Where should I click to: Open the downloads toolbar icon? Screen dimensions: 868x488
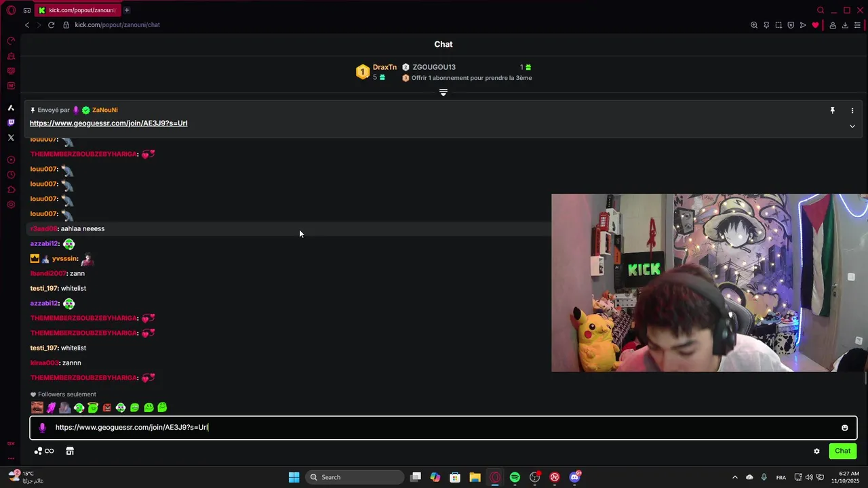[845, 25]
